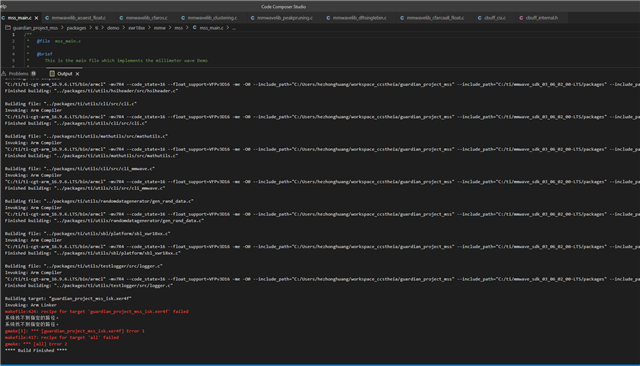Screen dimensions: 640x366
Task: Click red makefile:424 recipe failed error
Action: [97, 311]
